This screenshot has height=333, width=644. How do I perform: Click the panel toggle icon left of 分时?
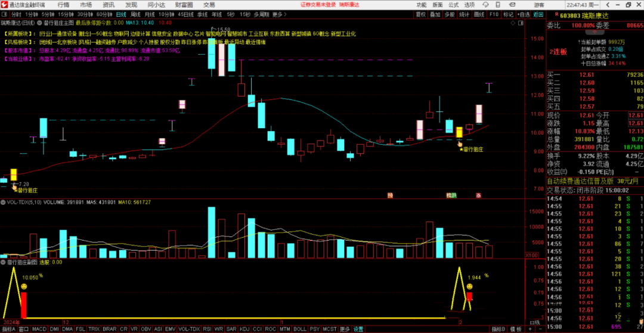click(x=5, y=14)
